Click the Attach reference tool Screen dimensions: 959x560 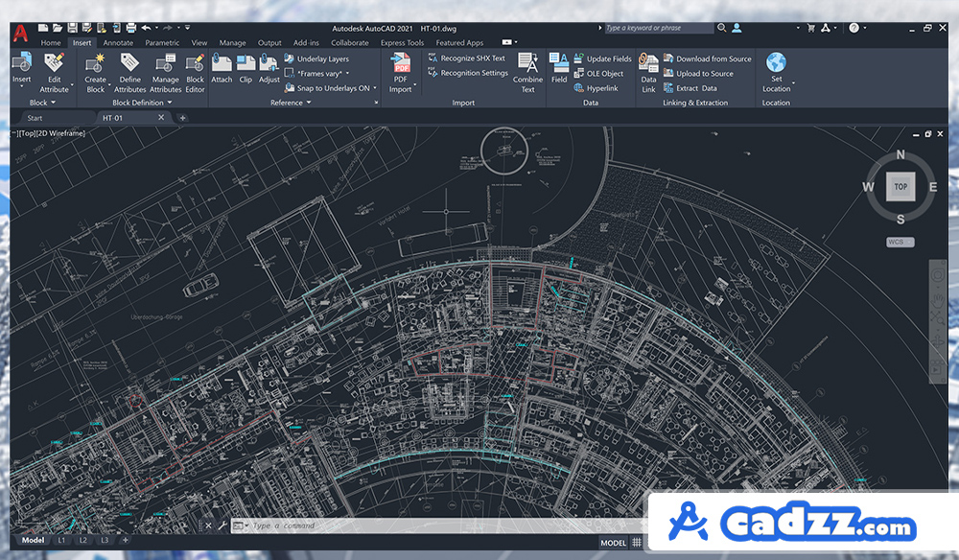(222, 68)
